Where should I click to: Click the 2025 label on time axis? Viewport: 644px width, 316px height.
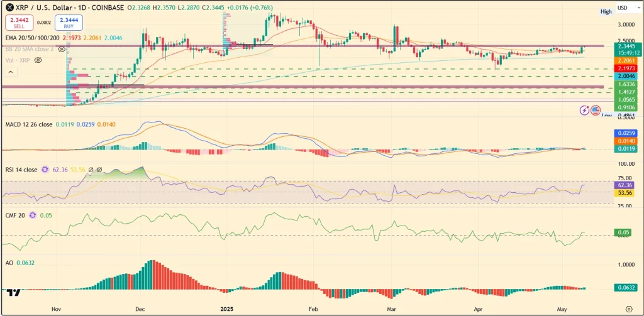coord(226,308)
